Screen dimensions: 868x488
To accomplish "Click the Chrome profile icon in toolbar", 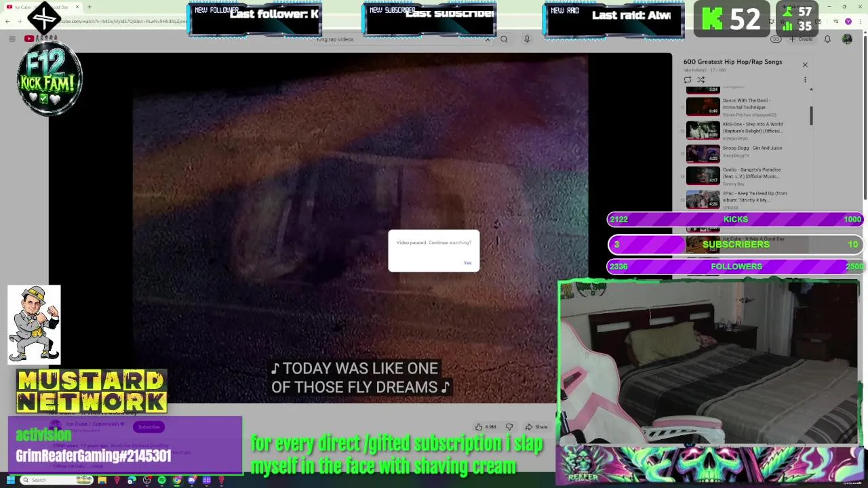I will 848,22.
